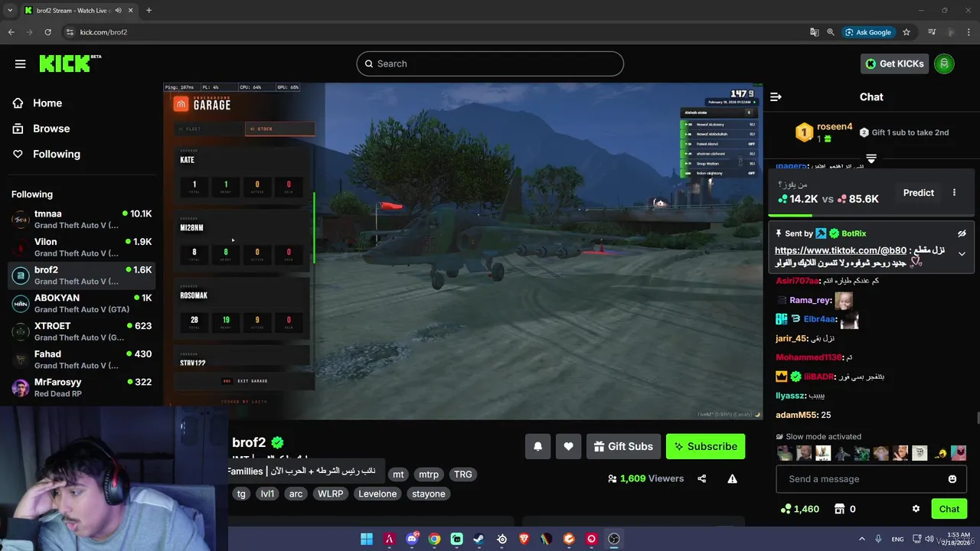Click roseen4 top gifter name
The width and height of the screenshot is (980, 551).
pos(835,127)
